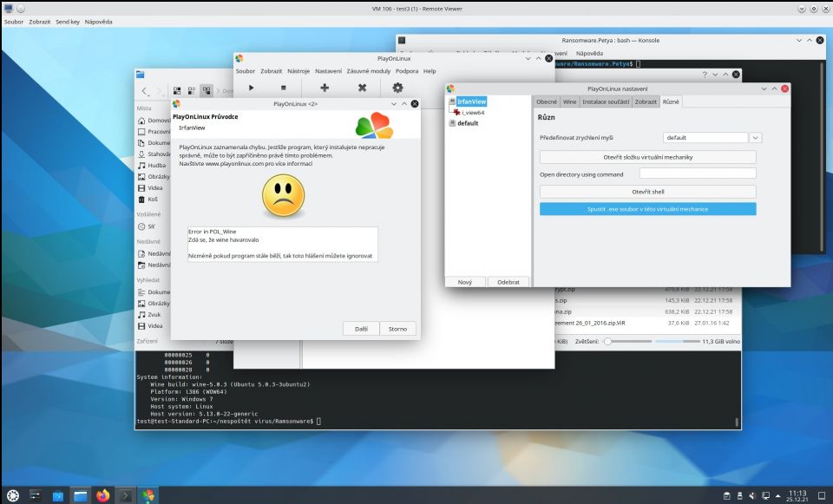Click Otevřít složku virtuální mechaniky button

[x=647, y=157]
